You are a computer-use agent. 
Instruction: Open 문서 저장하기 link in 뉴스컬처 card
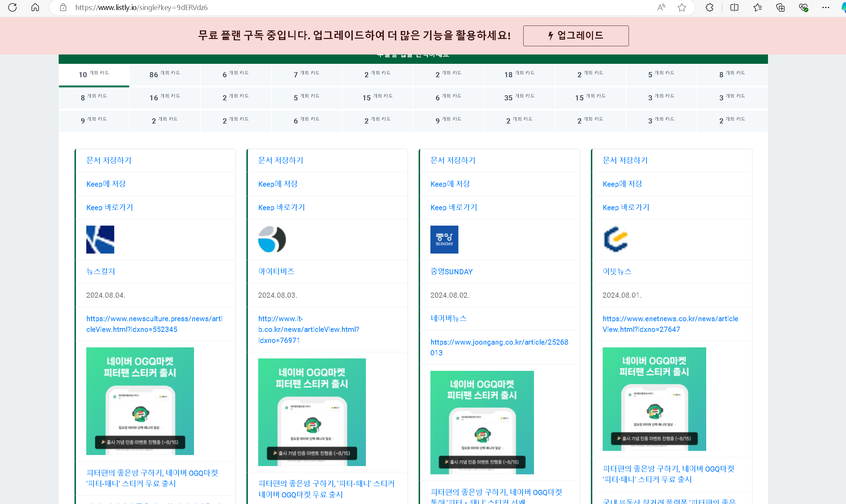pos(109,160)
